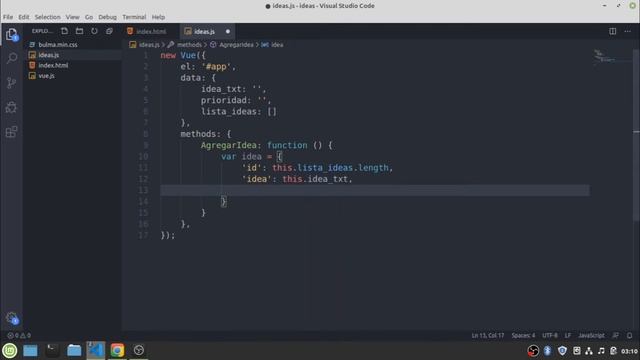Show the desktop from the taskbar
This screenshot has width=640, height=360.
30,351
